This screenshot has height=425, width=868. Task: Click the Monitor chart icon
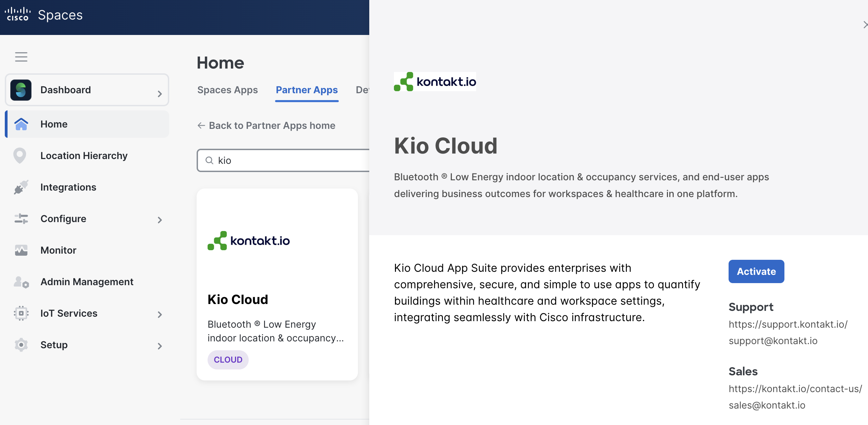point(21,250)
